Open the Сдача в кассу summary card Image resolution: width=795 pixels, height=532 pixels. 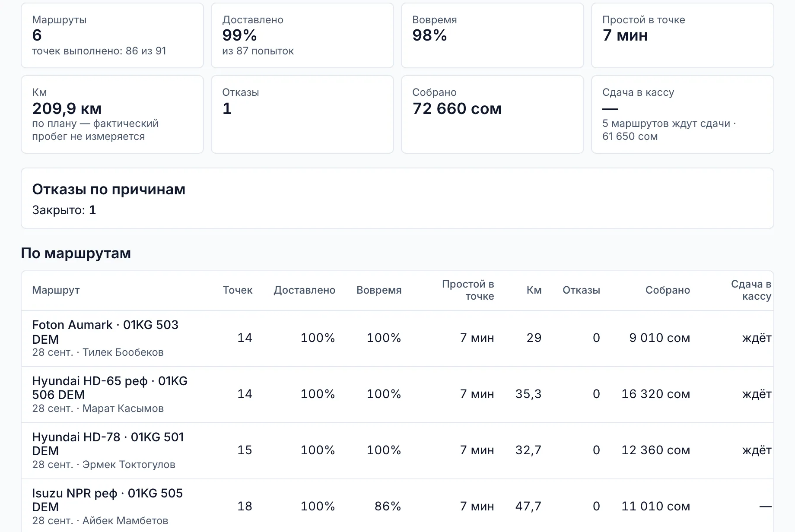(683, 114)
